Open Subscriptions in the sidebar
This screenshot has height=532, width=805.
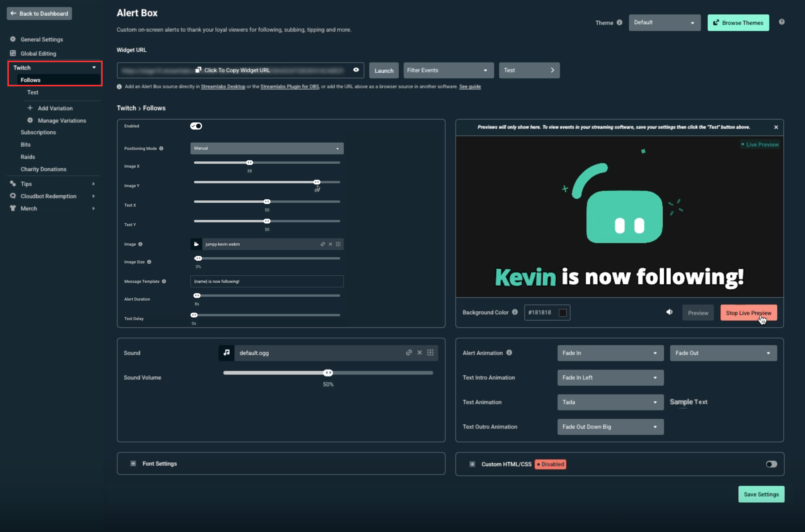[38, 132]
